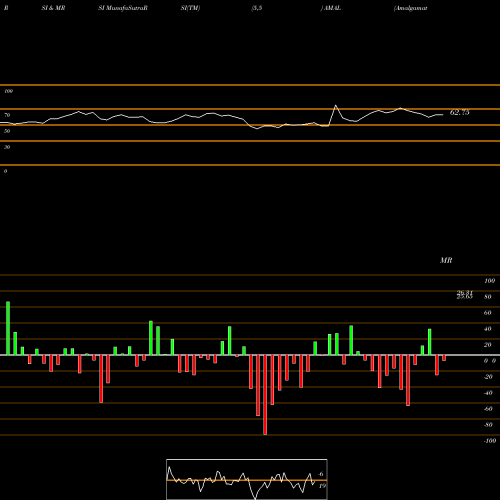Select the MR axis label -40

(x=488, y=393)
